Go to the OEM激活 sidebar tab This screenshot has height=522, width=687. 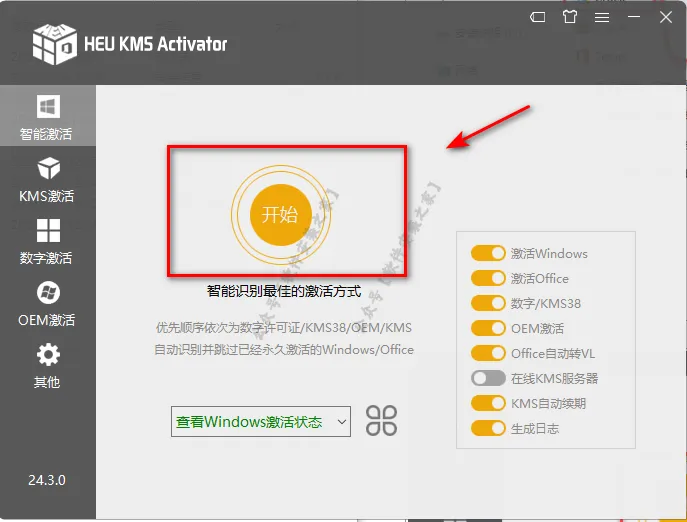pyautogui.click(x=47, y=304)
